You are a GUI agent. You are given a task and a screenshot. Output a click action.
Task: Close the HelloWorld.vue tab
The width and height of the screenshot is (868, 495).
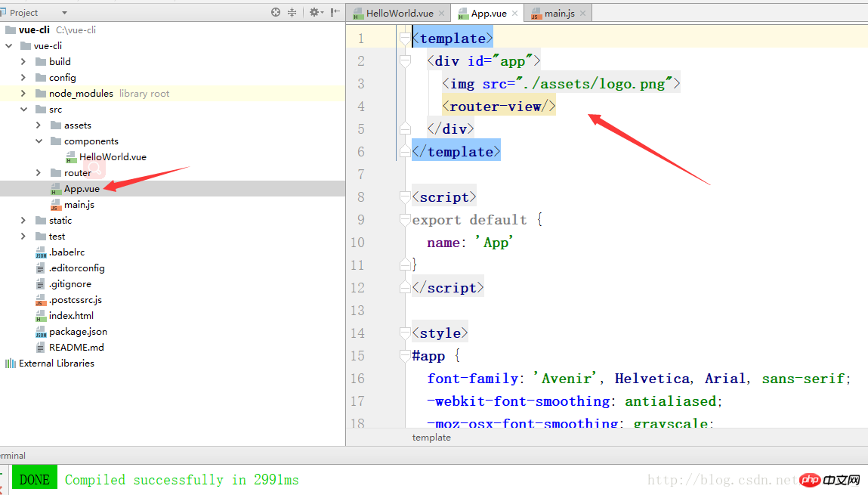441,14
